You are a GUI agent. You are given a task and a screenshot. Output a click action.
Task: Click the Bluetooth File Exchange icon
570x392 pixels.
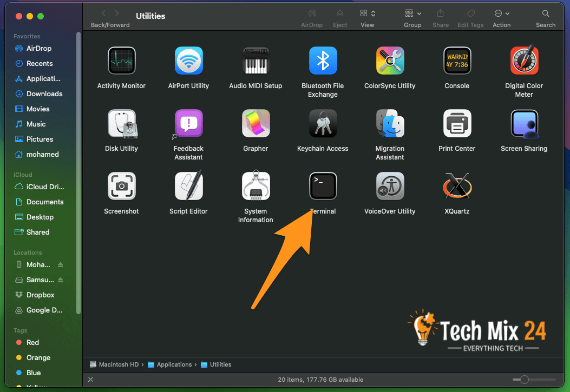[x=323, y=61]
